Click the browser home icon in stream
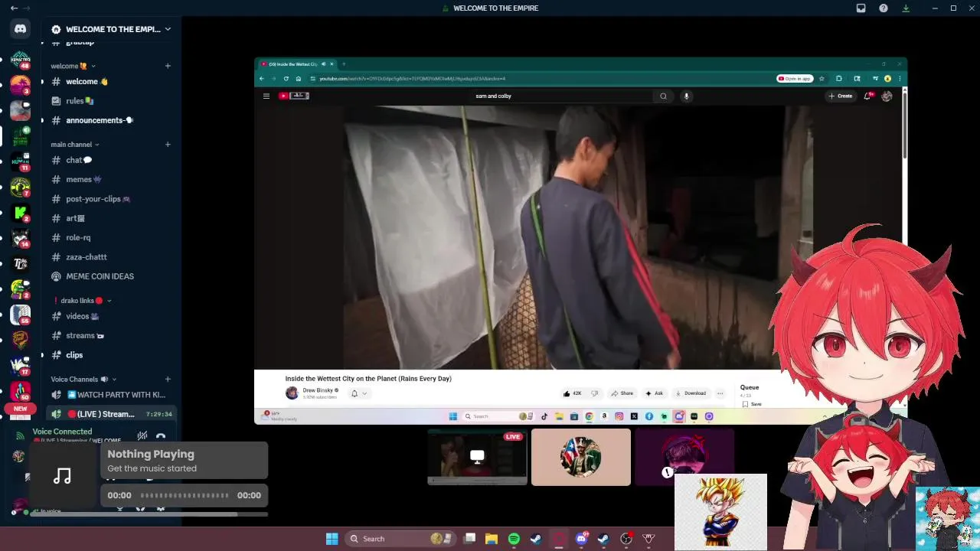980x551 pixels. 299,78
